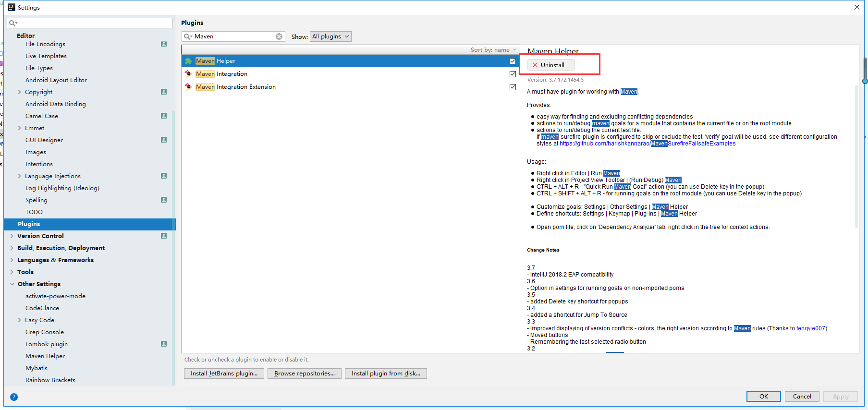Expand the Easy Code node
Image resolution: width=868 pixels, height=410 pixels.
19,320
